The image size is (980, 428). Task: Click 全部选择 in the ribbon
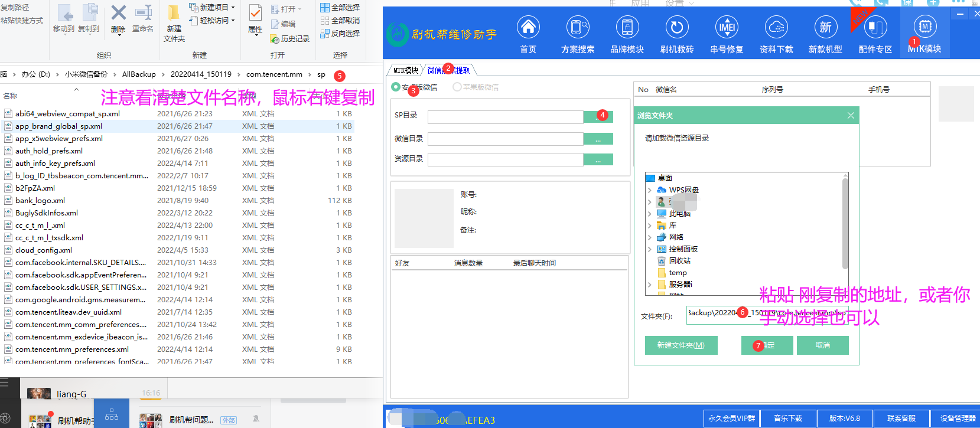click(340, 8)
